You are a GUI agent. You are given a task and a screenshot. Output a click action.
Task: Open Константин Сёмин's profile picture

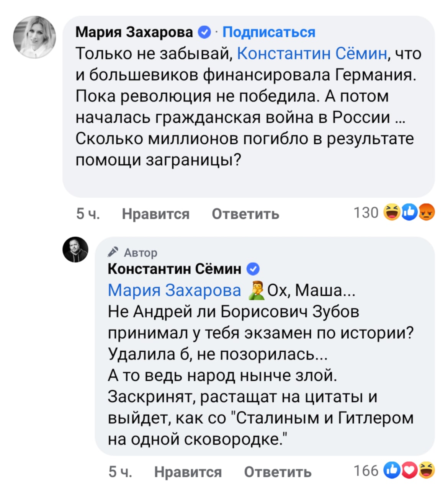coord(75,250)
